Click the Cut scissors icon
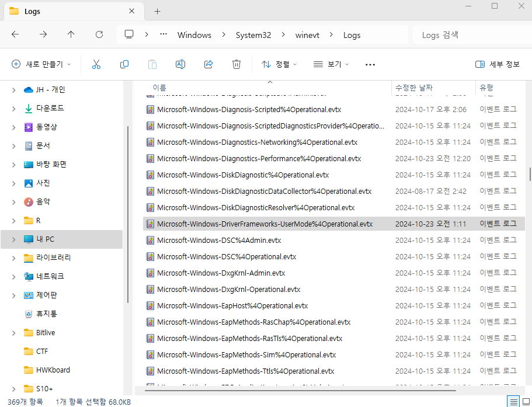 point(96,64)
